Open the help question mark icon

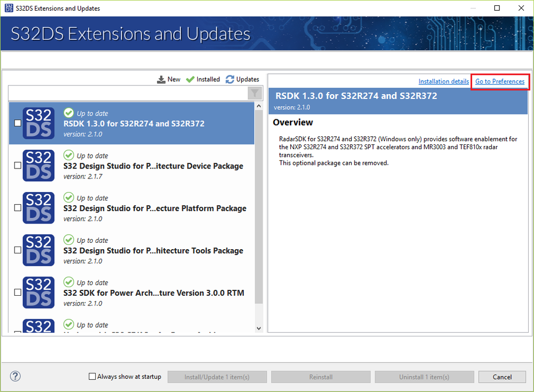click(16, 376)
